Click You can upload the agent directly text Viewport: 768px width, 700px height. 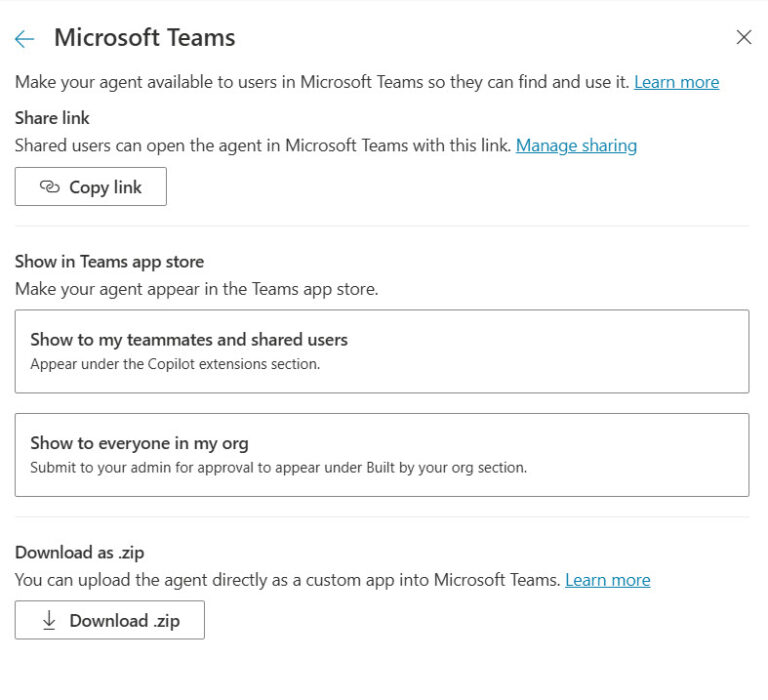(288, 580)
